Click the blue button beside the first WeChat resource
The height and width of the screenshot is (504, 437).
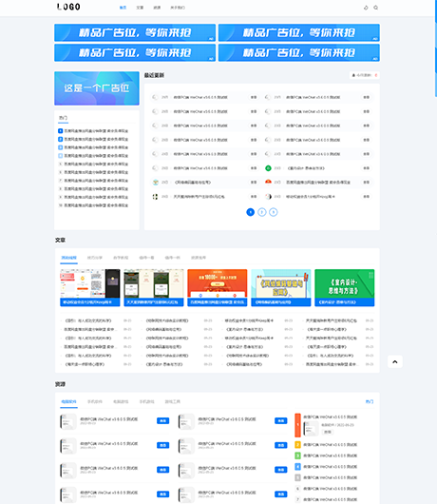pos(162,420)
